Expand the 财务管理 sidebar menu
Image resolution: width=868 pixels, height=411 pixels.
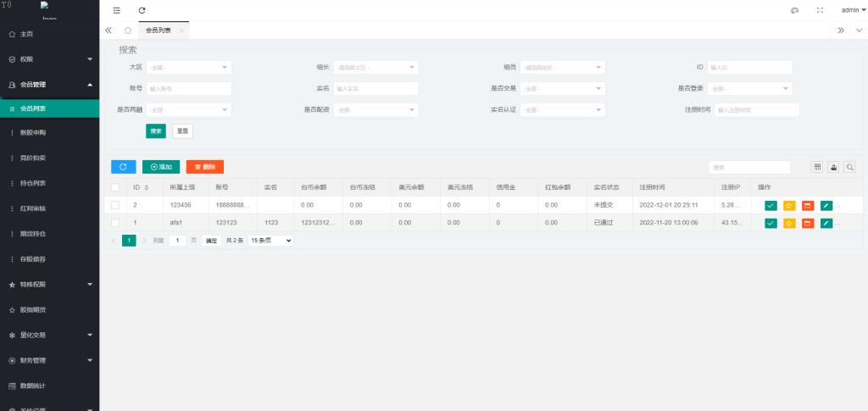pos(49,360)
